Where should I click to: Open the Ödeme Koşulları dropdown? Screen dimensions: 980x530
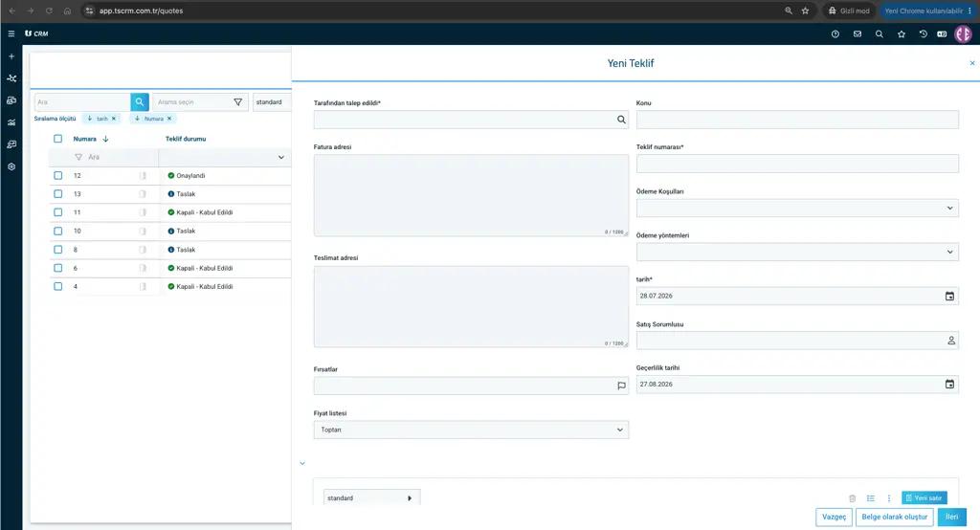click(797, 209)
